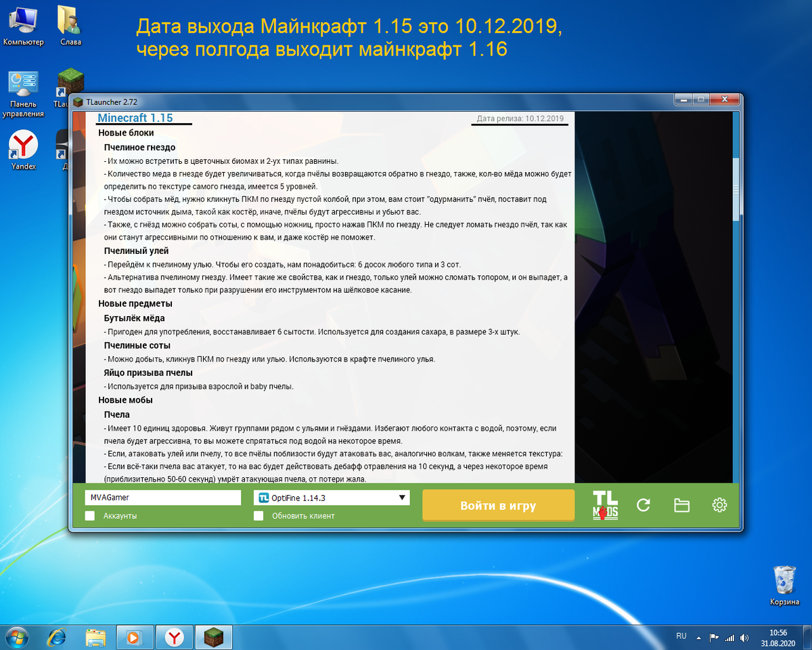Image resolution: width=812 pixels, height=650 pixels.
Task: Click the taskbar clock and date
Action: click(x=777, y=637)
